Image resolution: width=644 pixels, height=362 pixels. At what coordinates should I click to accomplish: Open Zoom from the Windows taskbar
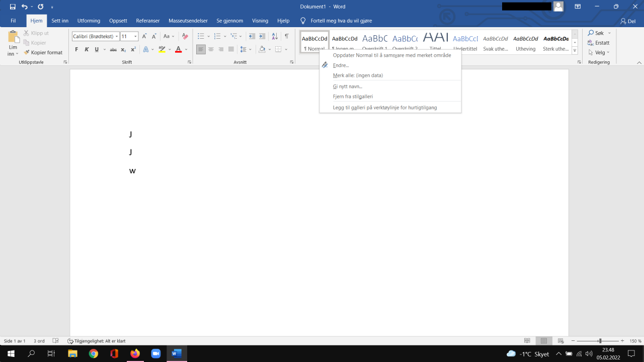pos(155,353)
